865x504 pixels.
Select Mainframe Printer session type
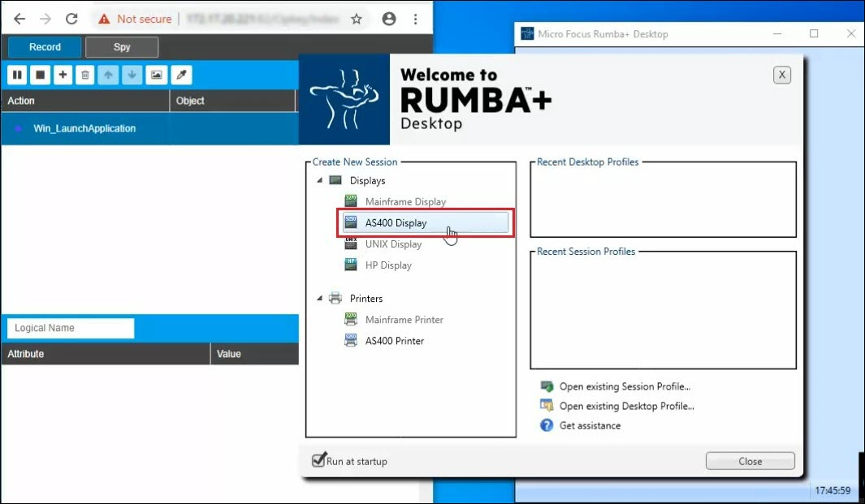pos(404,320)
